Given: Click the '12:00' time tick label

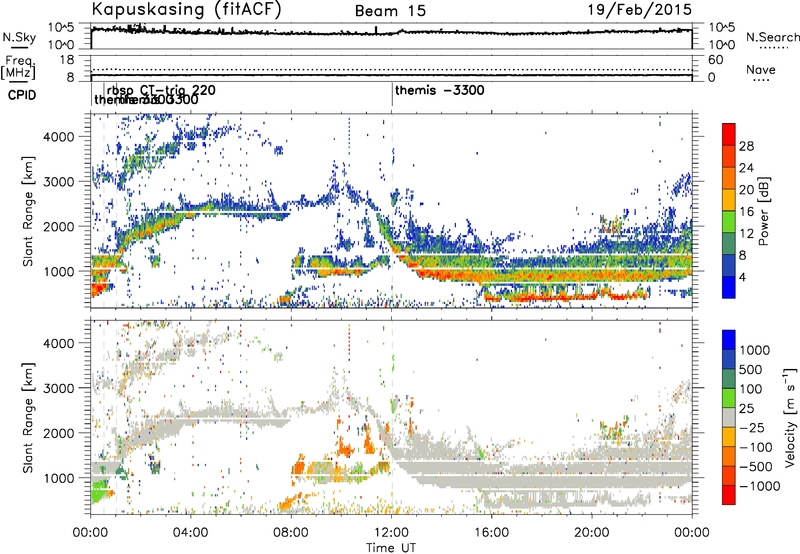Looking at the screenshot, I should [x=391, y=533].
